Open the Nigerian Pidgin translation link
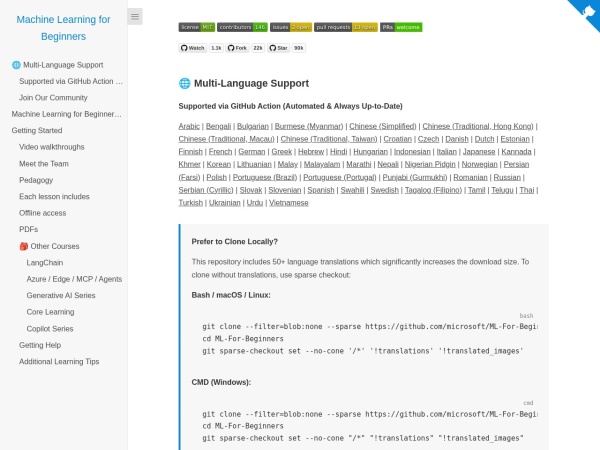The width and height of the screenshot is (600, 450). point(430,165)
